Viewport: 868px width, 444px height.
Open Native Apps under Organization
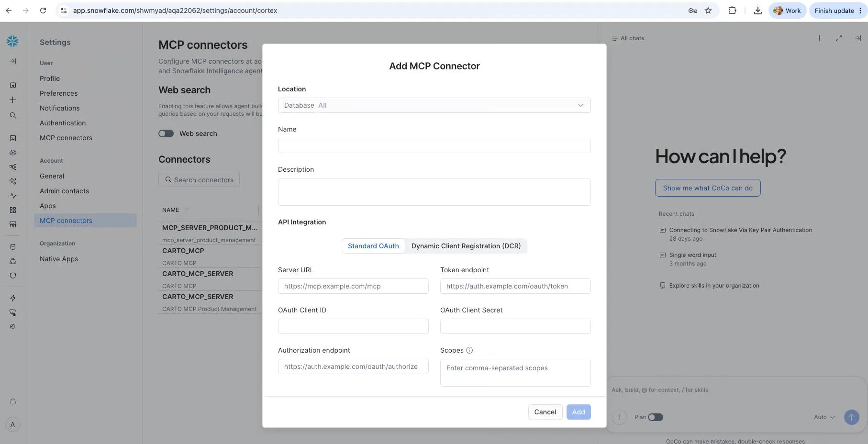[x=59, y=259]
